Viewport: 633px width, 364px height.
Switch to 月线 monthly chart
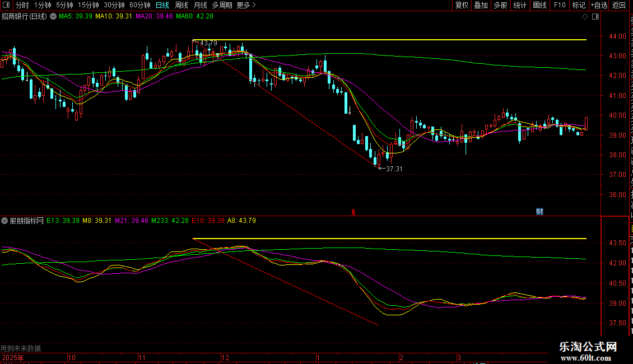pos(200,5)
